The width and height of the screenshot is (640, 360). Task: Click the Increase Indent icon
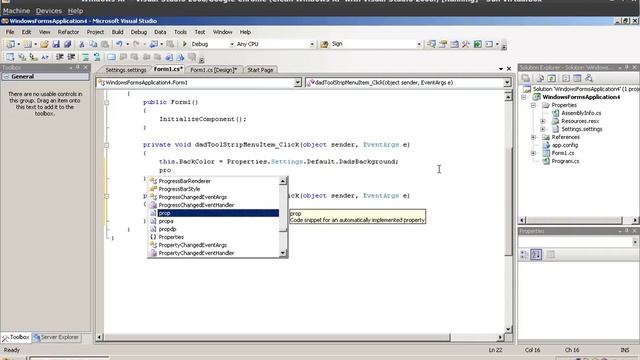pos(71,57)
